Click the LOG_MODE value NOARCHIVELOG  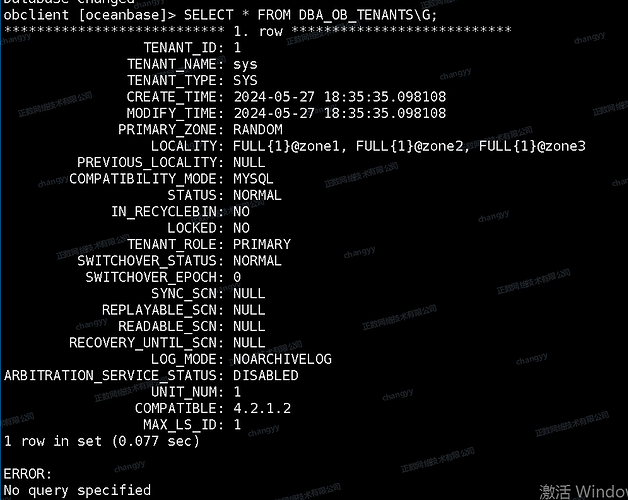coord(282,359)
